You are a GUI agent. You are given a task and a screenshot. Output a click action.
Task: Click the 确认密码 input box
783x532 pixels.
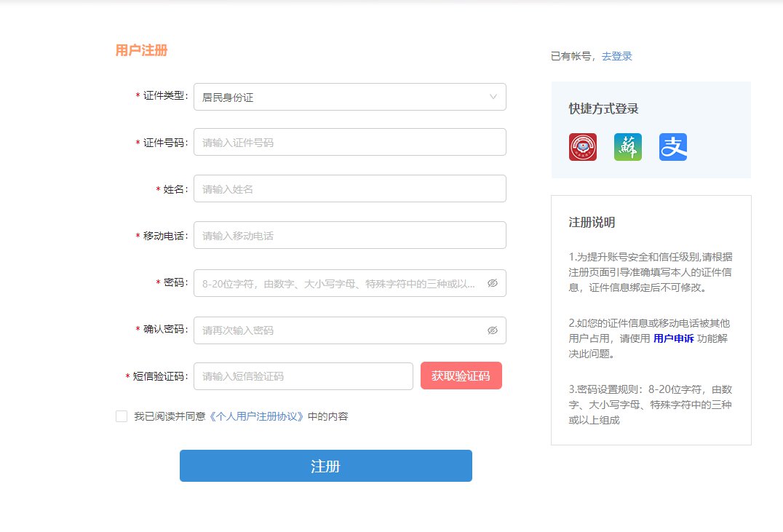[x=338, y=330]
